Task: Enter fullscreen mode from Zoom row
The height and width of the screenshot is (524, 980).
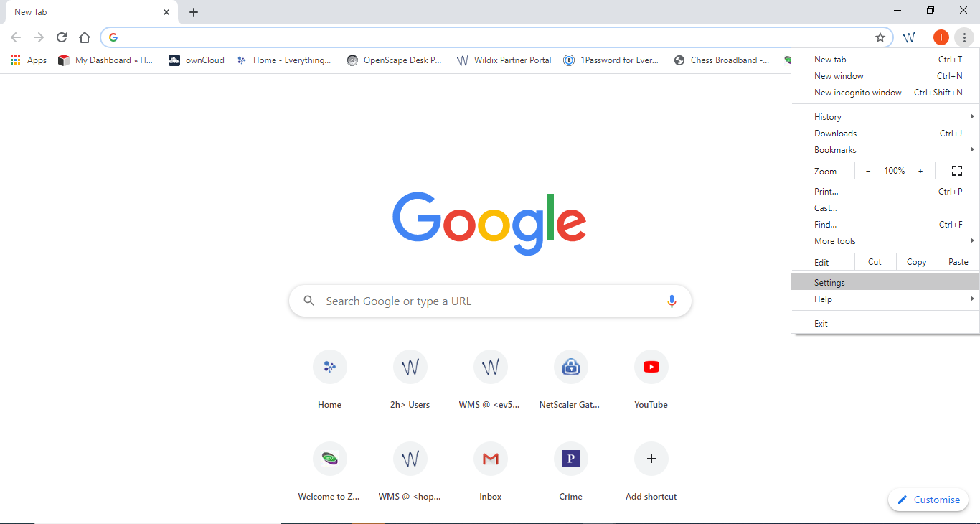Action: click(x=956, y=171)
